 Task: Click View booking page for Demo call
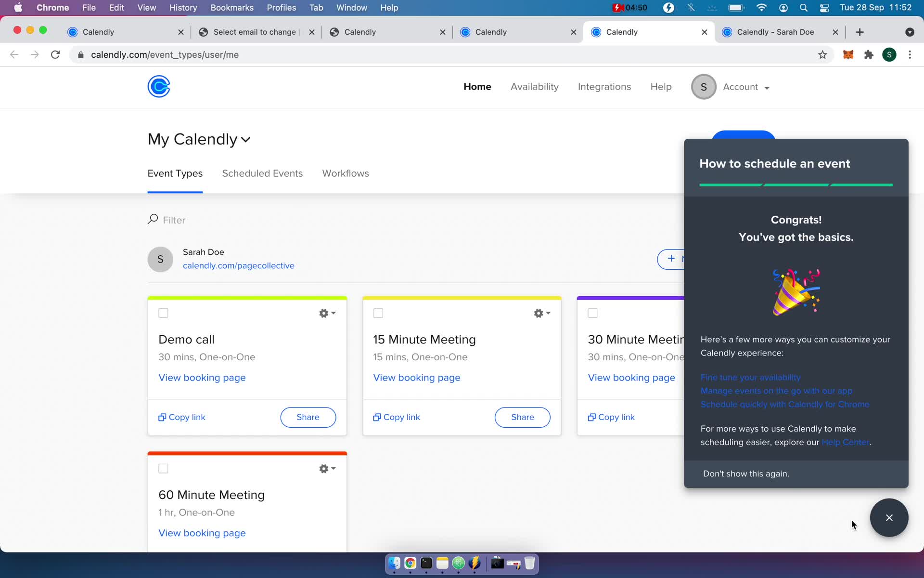point(202,378)
